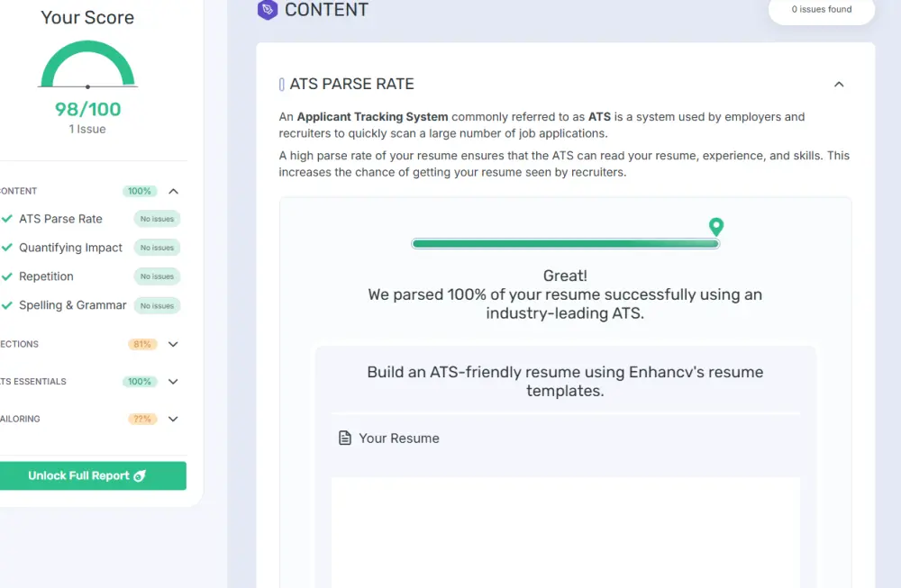901x588 pixels.
Task: Click the 81% badge next to Sections
Action: click(x=142, y=345)
